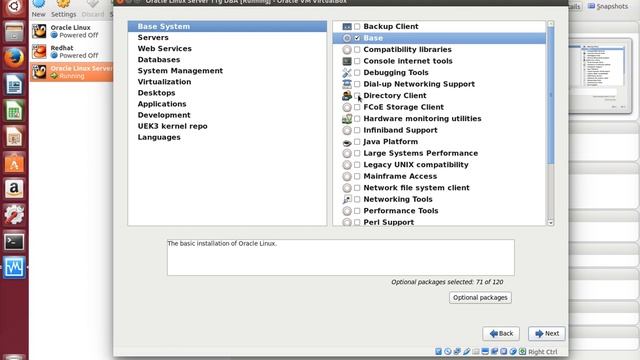Select the Redhat VM in VirtualBox list
This screenshot has height=360, width=640.
click(71, 51)
